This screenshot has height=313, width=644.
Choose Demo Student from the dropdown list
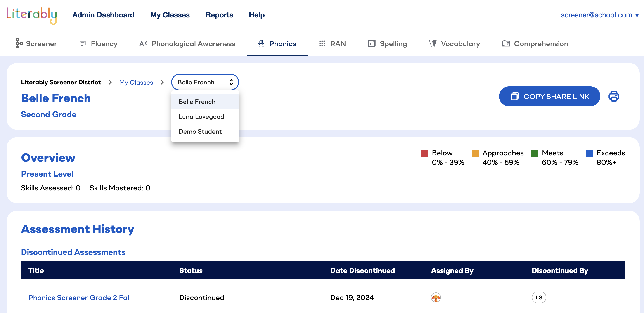click(x=205, y=131)
